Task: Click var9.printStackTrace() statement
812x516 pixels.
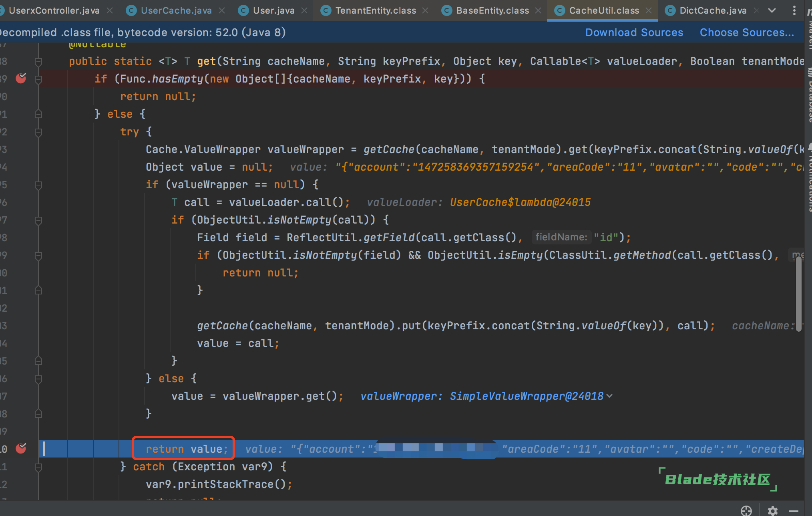Action: 219,484
